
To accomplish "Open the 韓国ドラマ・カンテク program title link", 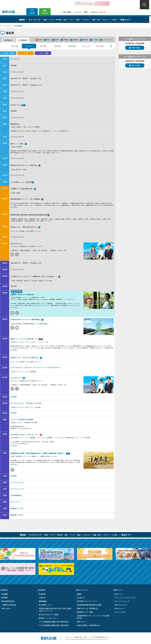I will point(24,339).
